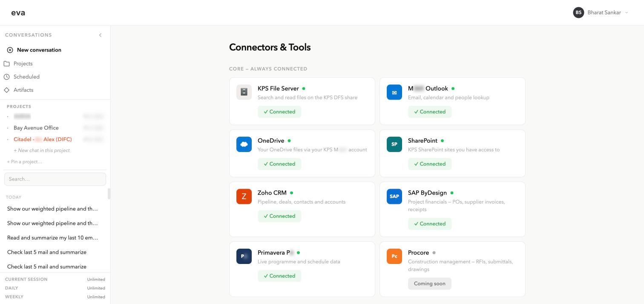Click the sidebar conversations scrollbar
Screen dimensions: 644x304
coord(109,194)
